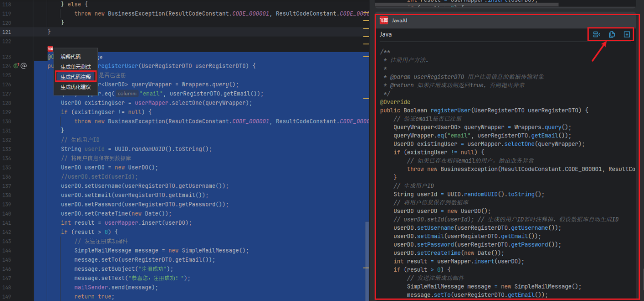Screen dimensions: 644x301
Task: Click the "Java" language label in the JavaAI panel
Action: [x=386, y=34]
